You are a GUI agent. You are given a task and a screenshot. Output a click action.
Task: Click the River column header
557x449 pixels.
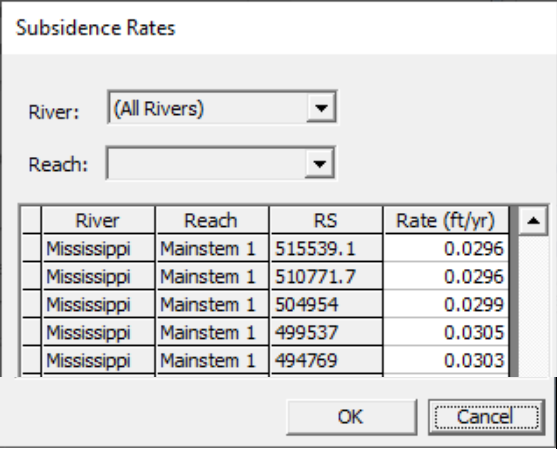(98, 221)
